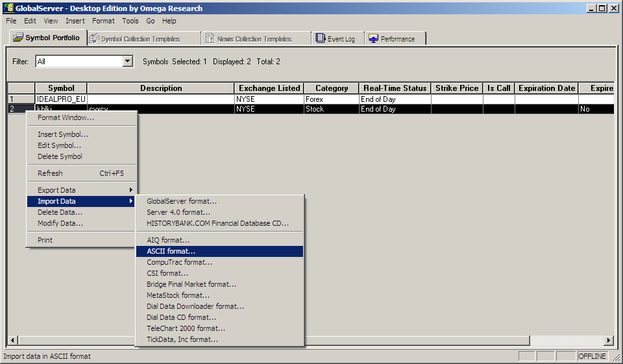Click the Stock category cell

[x=332, y=109]
